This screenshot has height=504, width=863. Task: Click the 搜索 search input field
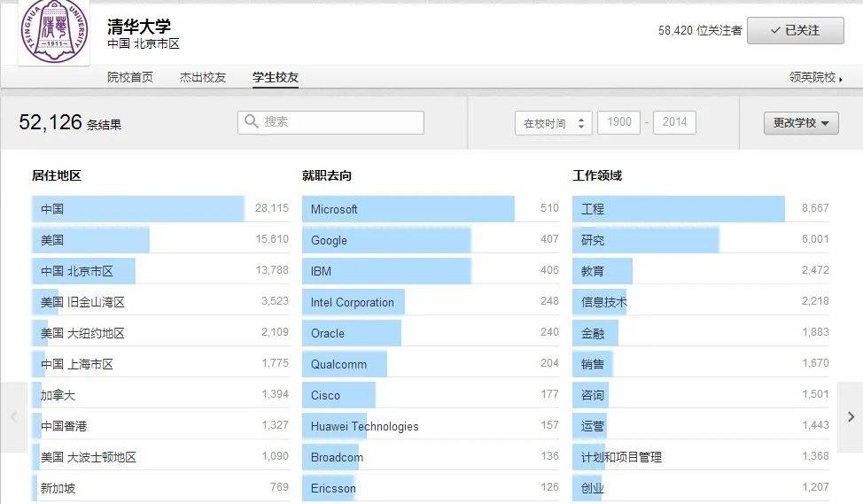(x=330, y=122)
